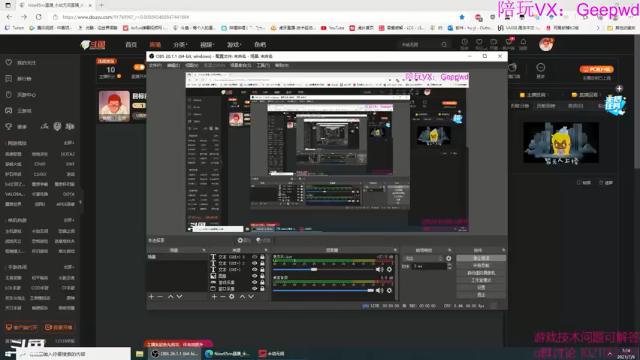Image resolution: width=640 pixels, height=360 pixels.
Task: Open transition properties gear icon
Action: [x=449, y=258]
